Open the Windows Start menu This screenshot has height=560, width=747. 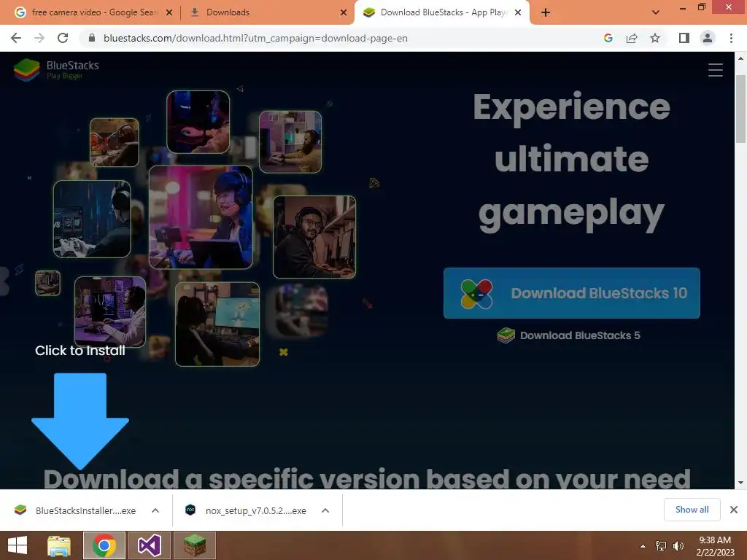(18, 545)
